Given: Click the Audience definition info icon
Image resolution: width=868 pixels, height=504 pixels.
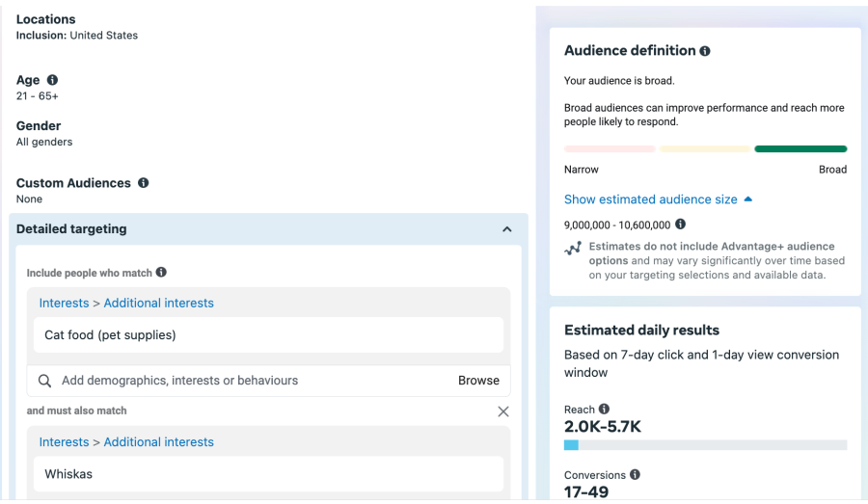Looking at the screenshot, I should [705, 51].
